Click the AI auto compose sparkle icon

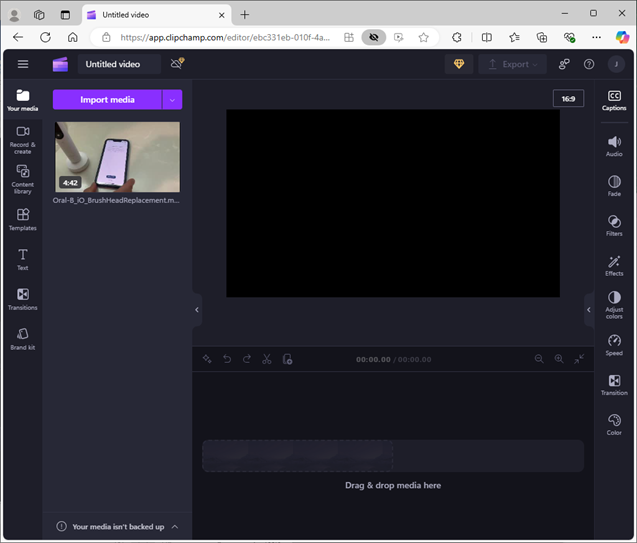click(x=207, y=359)
